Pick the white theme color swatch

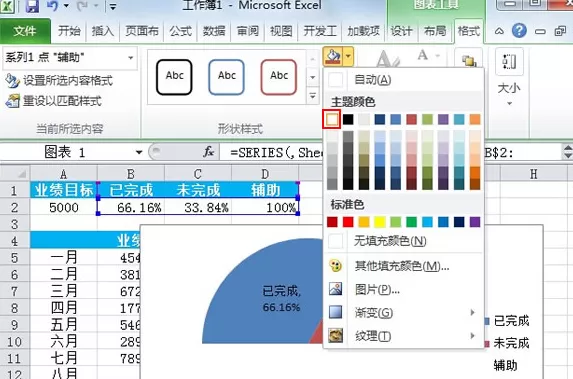coord(332,119)
